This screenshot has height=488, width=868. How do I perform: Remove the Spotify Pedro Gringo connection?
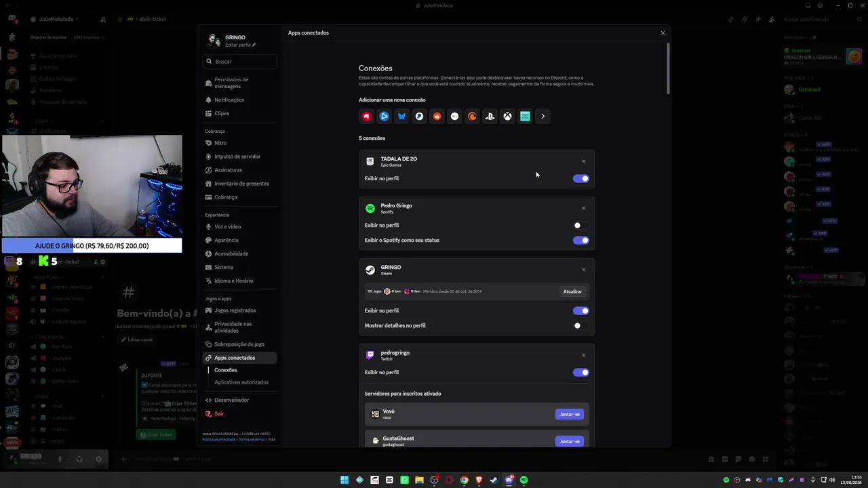click(x=584, y=208)
